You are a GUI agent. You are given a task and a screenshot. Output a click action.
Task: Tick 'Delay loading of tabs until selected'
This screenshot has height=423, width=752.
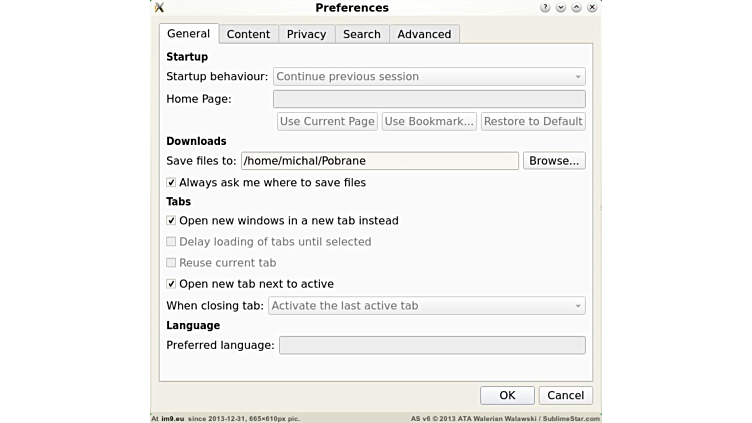(171, 242)
